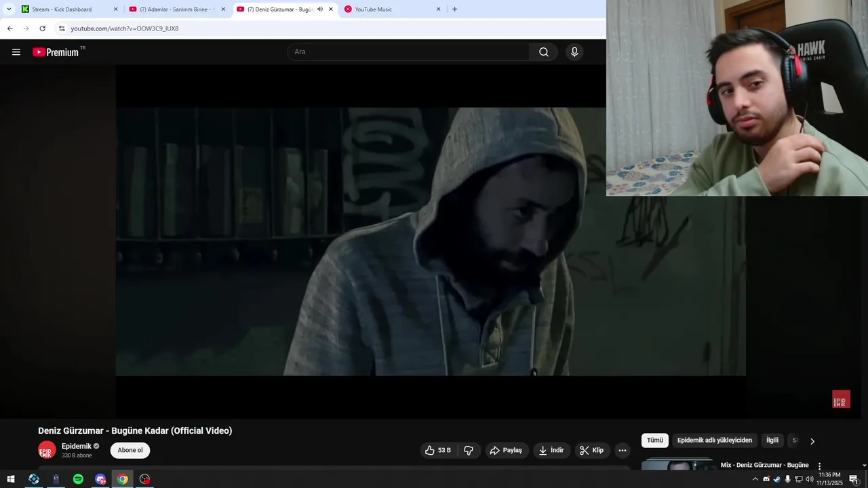This screenshot has width=868, height=488.
Task: Click the Epidemik watermark in player
Action: coord(841,399)
